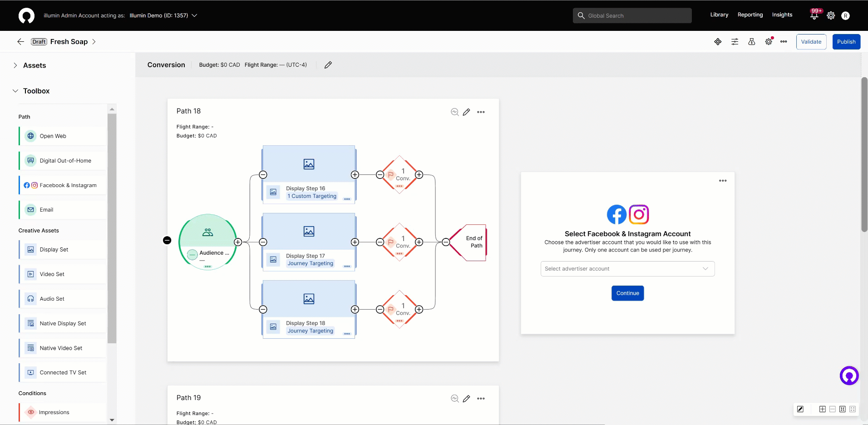Click the notifications bell icon
Viewport: 868px width, 425px height.
pos(814,16)
